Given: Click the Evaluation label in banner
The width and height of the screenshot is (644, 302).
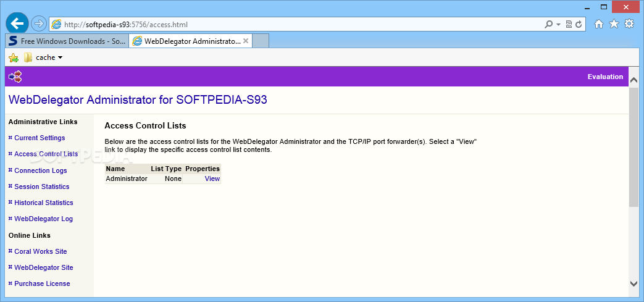Looking at the screenshot, I should point(605,77).
